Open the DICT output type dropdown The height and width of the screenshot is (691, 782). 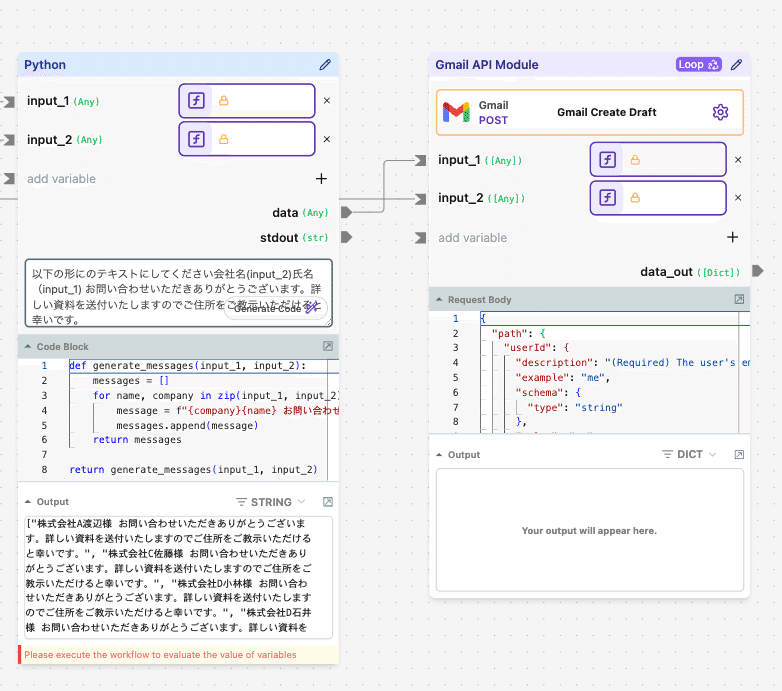(690, 454)
